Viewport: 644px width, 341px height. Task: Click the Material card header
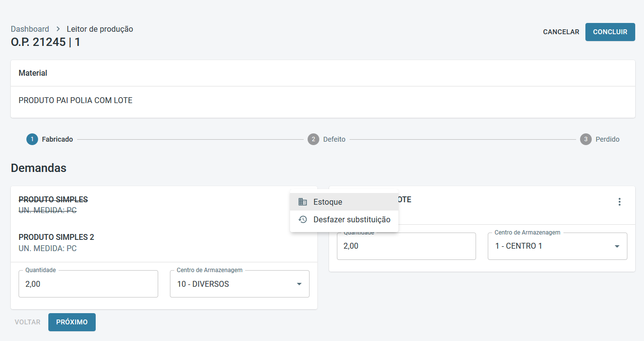(x=33, y=73)
